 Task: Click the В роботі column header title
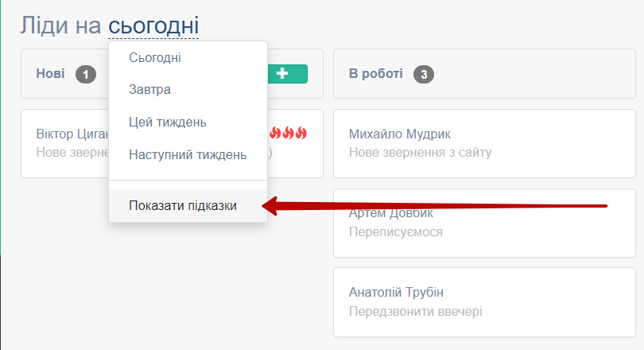click(x=375, y=73)
